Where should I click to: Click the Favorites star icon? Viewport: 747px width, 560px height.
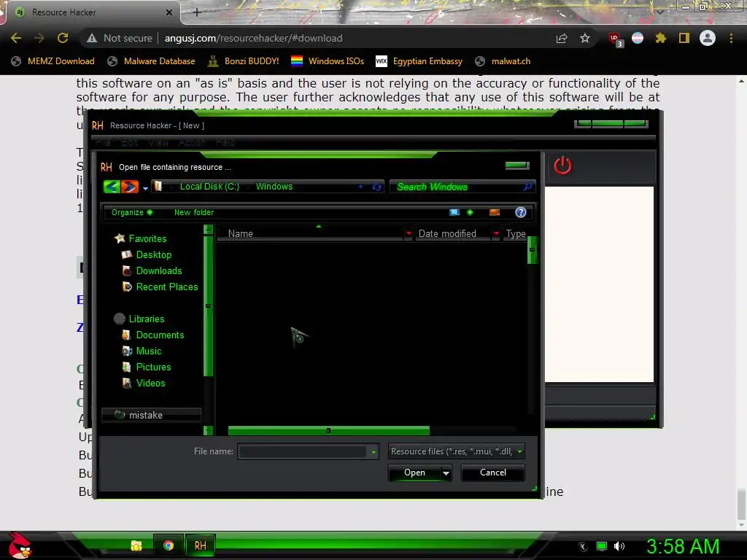pyautogui.click(x=120, y=238)
